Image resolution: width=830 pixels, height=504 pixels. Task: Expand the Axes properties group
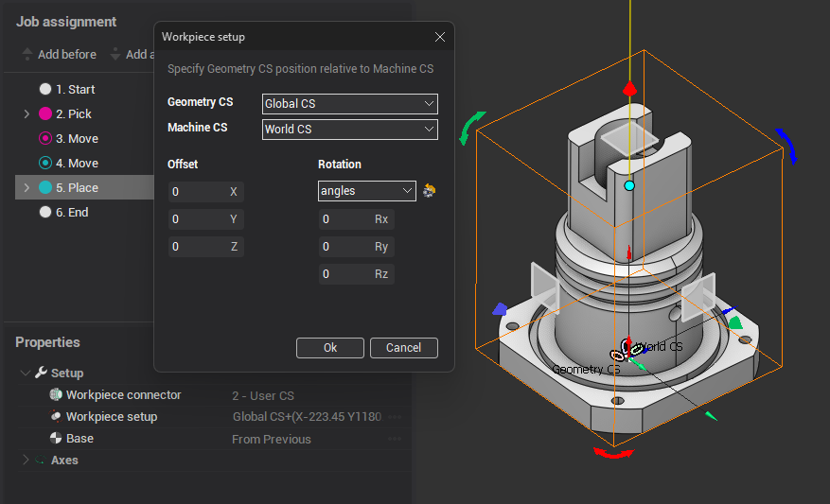(26, 461)
